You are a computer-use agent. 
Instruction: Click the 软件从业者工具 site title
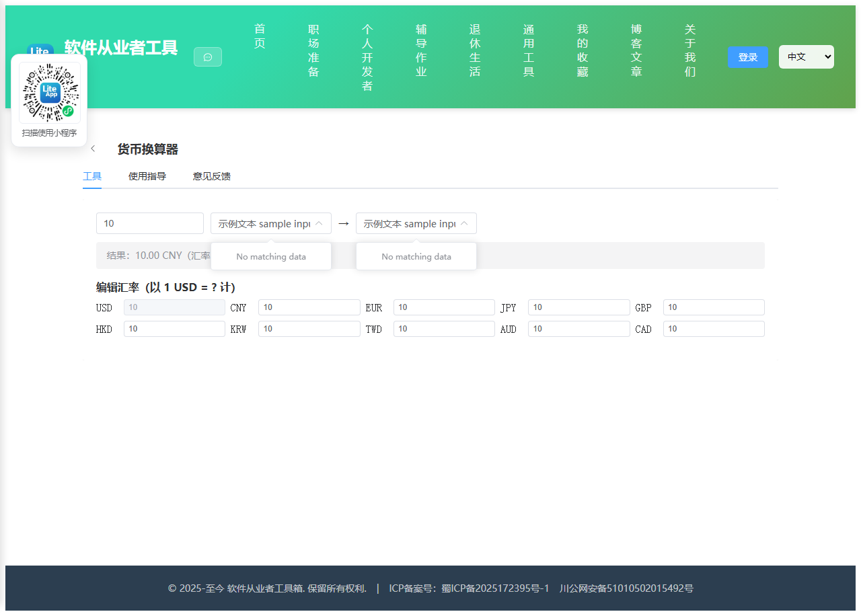(121, 48)
